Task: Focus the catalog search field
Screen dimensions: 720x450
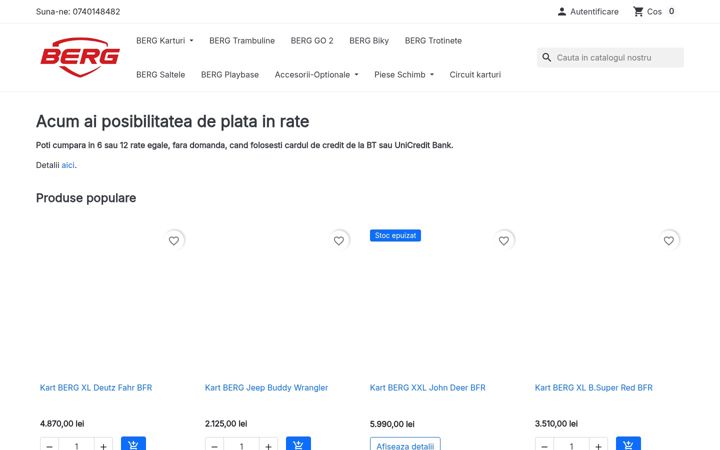Action: [x=611, y=57]
